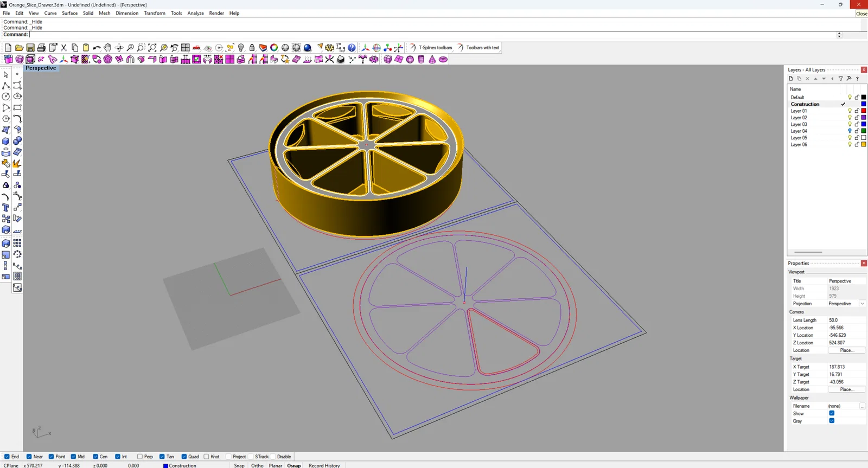Open the Surface menu

pos(69,13)
